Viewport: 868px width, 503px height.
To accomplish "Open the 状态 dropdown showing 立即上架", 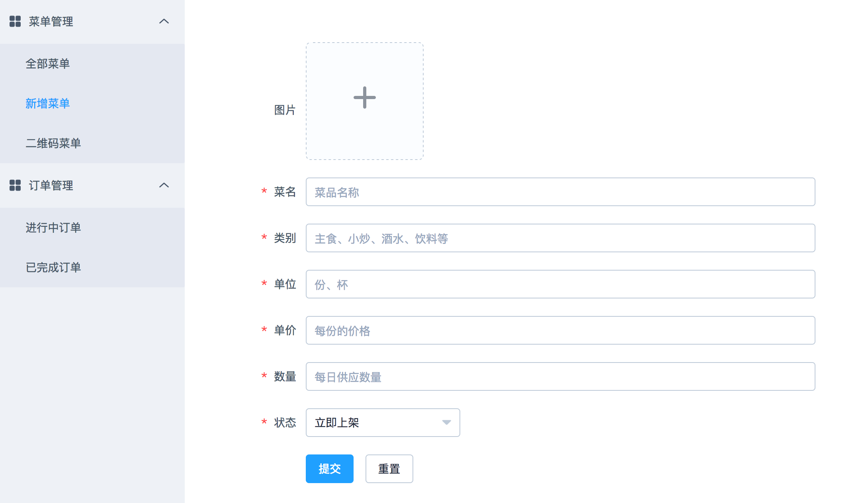I will pos(382,423).
